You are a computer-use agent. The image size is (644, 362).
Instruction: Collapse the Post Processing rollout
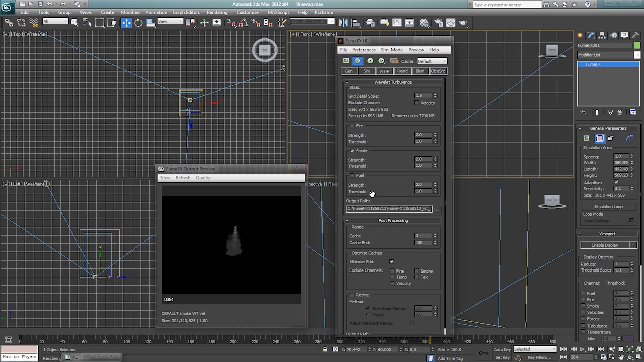click(x=393, y=220)
